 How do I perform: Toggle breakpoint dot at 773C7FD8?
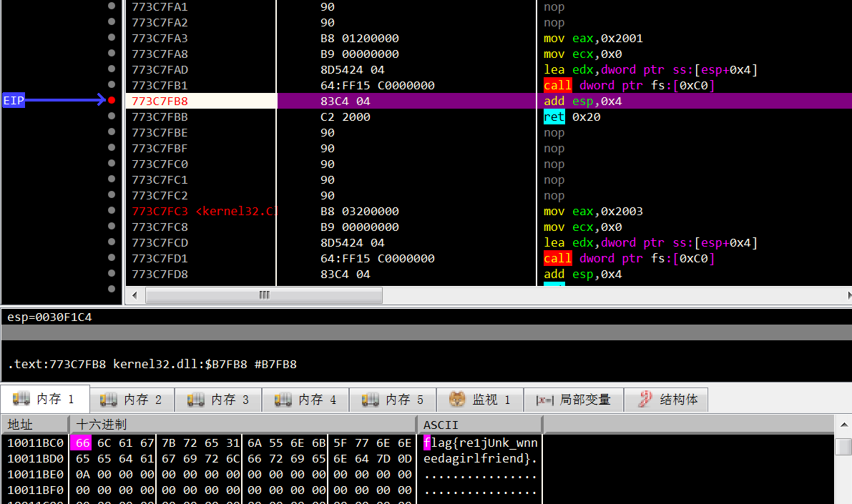tap(112, 273)
